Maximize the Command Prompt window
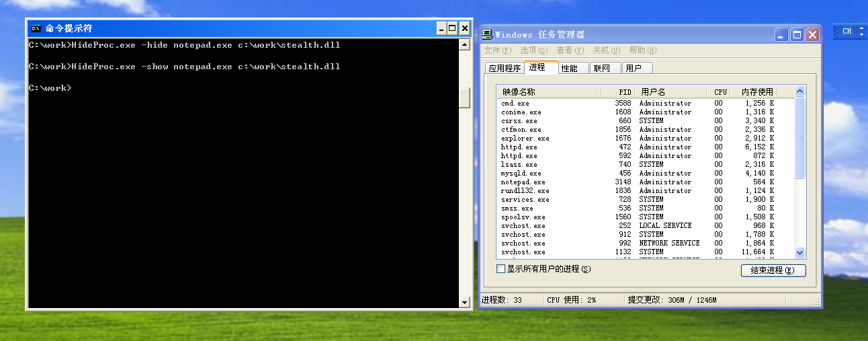Image resolution: width=868 pixels, height=341 pixels. pos(452,28)
